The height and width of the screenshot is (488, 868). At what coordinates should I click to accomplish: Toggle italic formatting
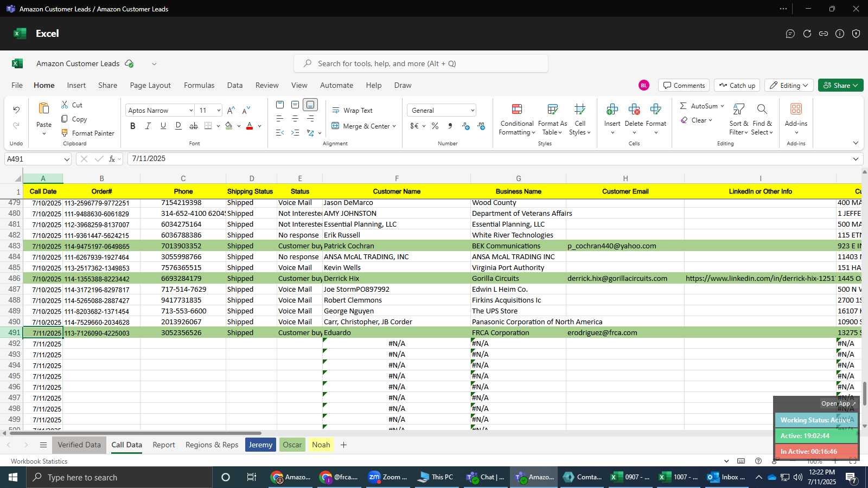click(148, 126)
